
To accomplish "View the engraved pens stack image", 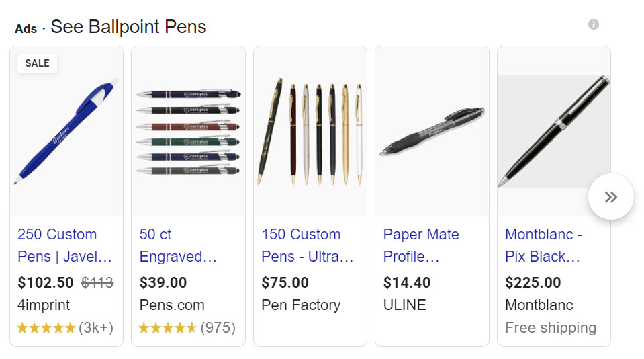I will point(189,132).
